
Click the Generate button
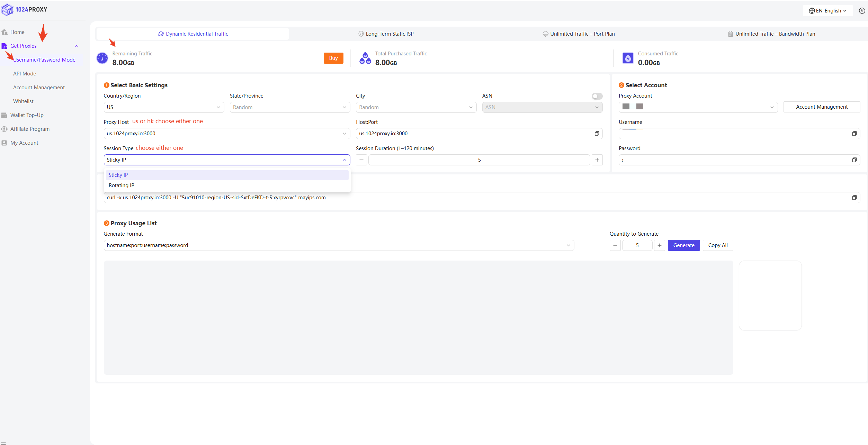point(683,245)
